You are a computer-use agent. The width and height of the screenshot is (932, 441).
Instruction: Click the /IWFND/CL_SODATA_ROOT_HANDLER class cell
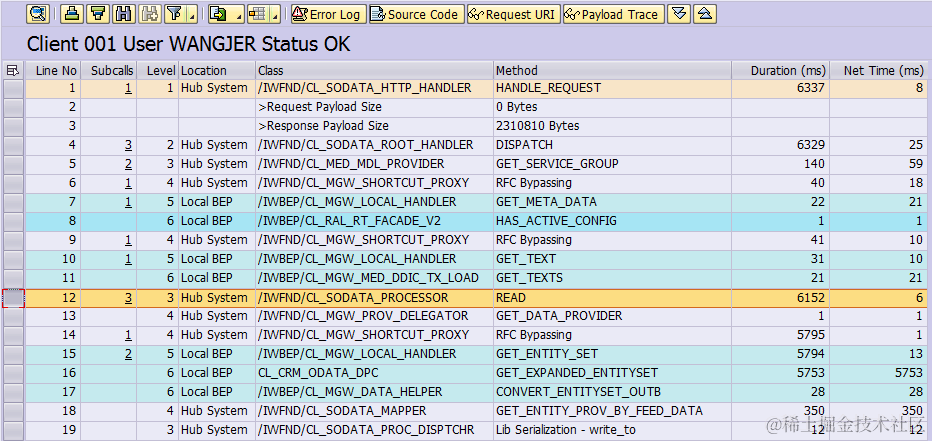[374, 146]
